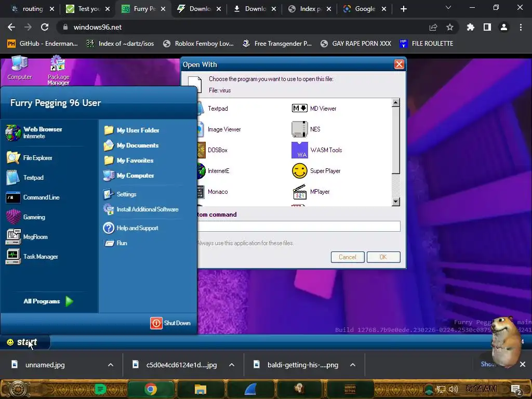This screenshot has width=532, height=399.
Task: Open the volume control in system tray
Action: click(x=453, y=389)
